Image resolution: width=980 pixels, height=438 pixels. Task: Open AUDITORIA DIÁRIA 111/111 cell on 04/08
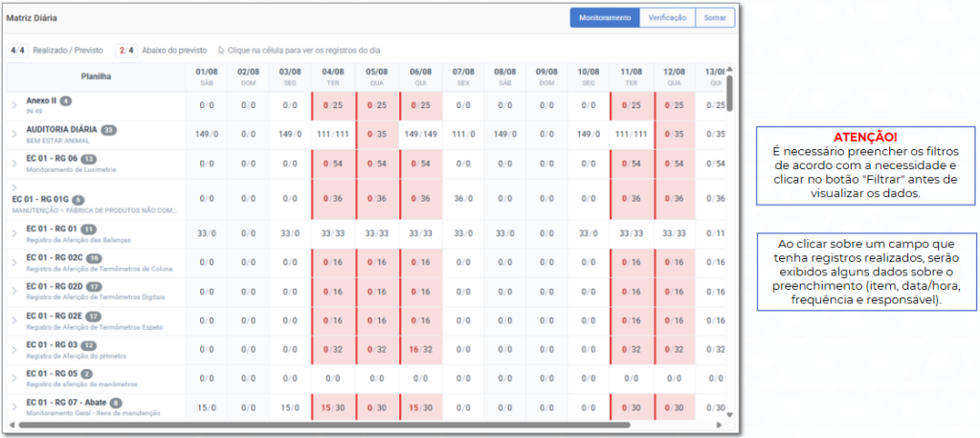click(x=333, y=134)
